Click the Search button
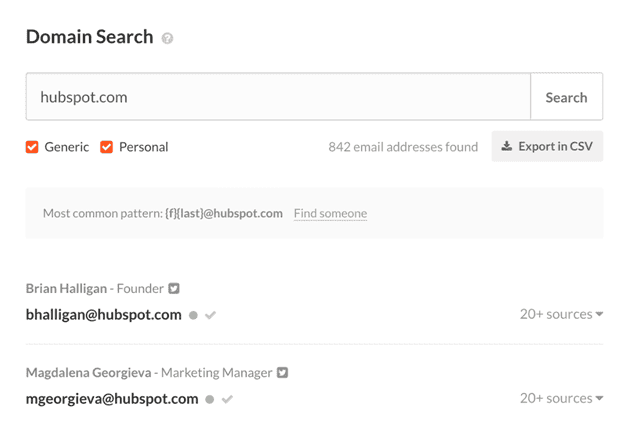The width and height of the screenshot is (628, 428). coord(566,96)
